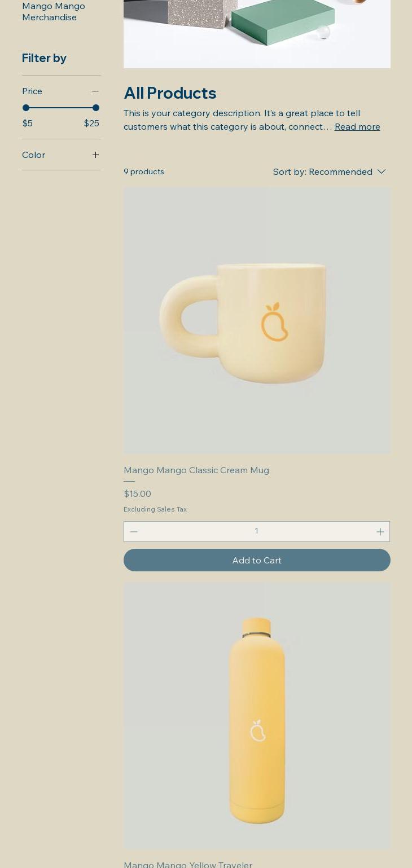This screenshot has height=868, width=412.
Task: Open the yellow bottle product image
Action: coord(257,716)
